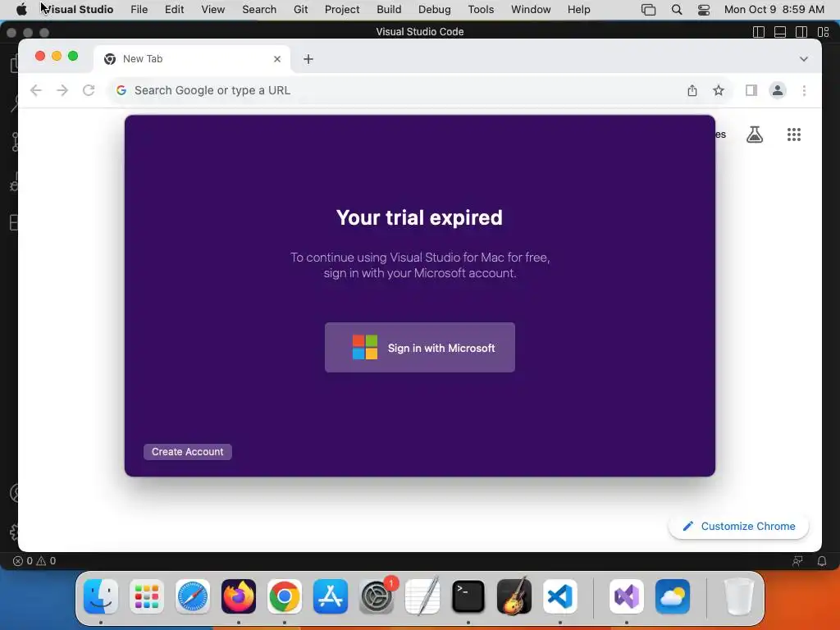Open the Visual Studio app menu
The image size is (840, 630).
click(78, 10)
